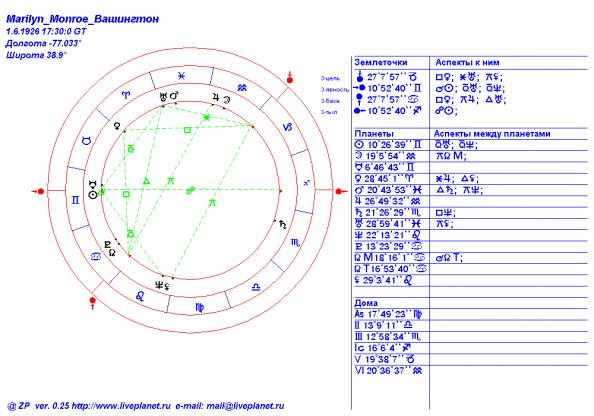Click the Планеты section header
Viewport: 594px width, 416px height.
coord(374,133)
